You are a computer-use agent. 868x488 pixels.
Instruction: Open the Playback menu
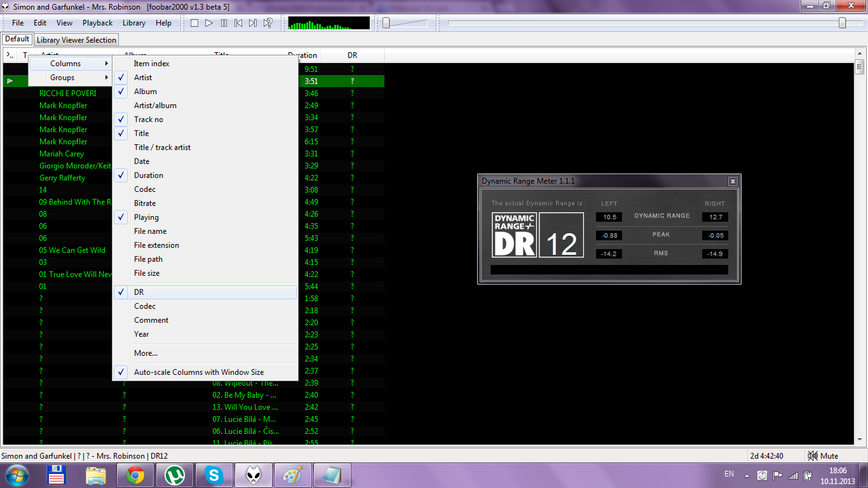(x=98, y=23)
